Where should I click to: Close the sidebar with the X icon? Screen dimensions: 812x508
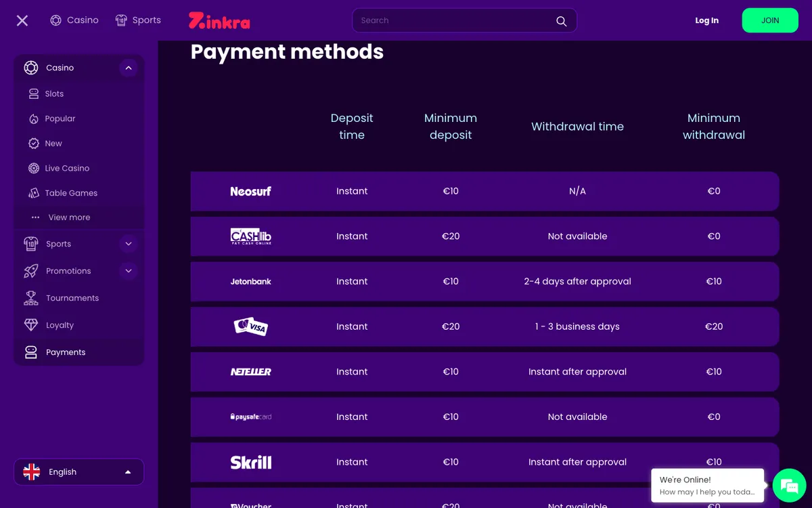click(22, 20)
